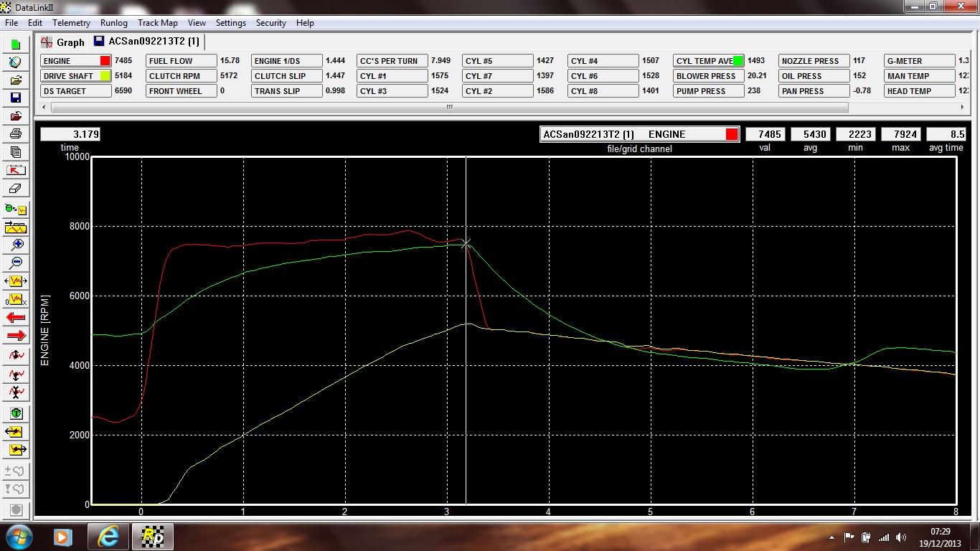980x551 pixels.
Task: Toggle the CYL TEMP AVE channel button
Action: point(709,61)
